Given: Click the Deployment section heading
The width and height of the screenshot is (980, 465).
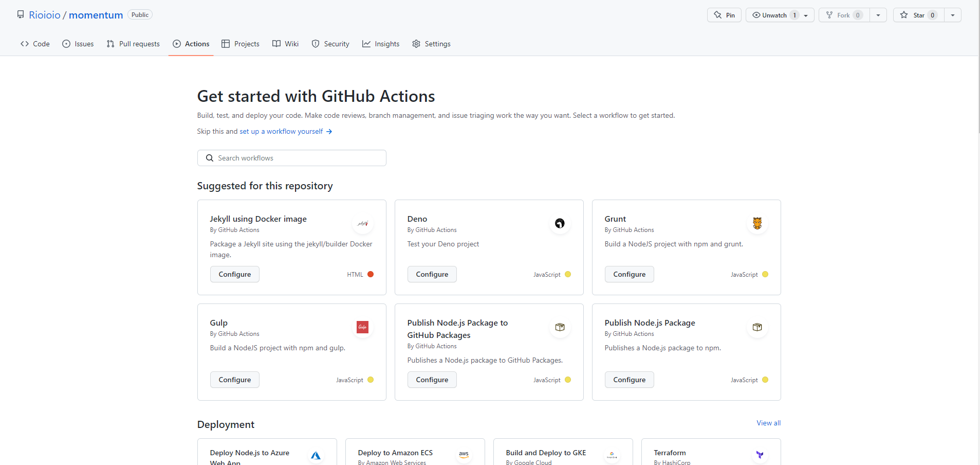Looking at the screenshot, I should point(226,424).
